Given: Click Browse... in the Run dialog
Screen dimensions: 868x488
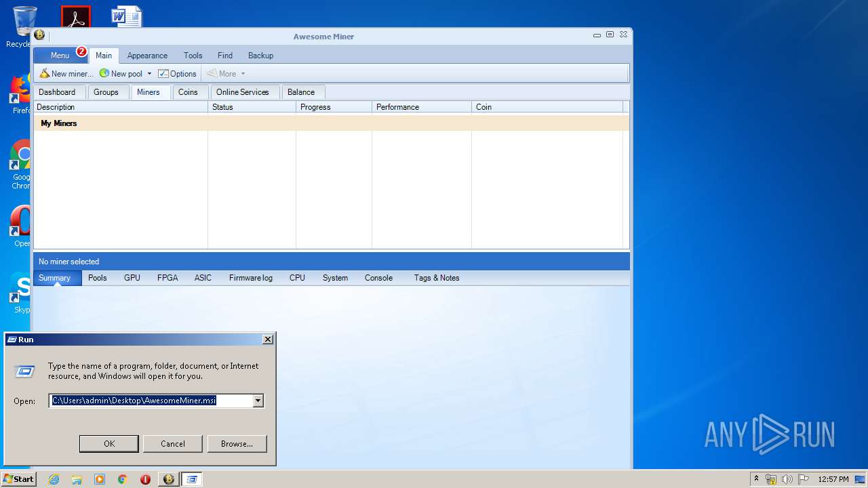Looking at the screenshot, I should point(237,444).
